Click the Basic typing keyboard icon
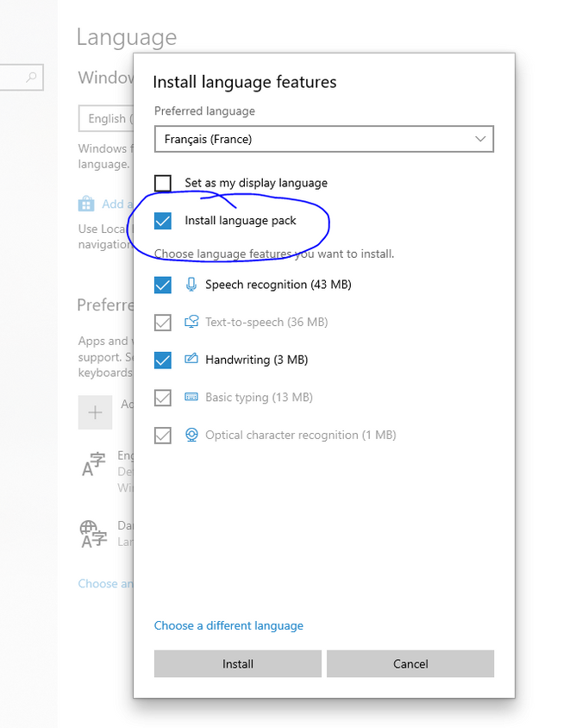The image size is (569, 728). (x=191, y=398)
